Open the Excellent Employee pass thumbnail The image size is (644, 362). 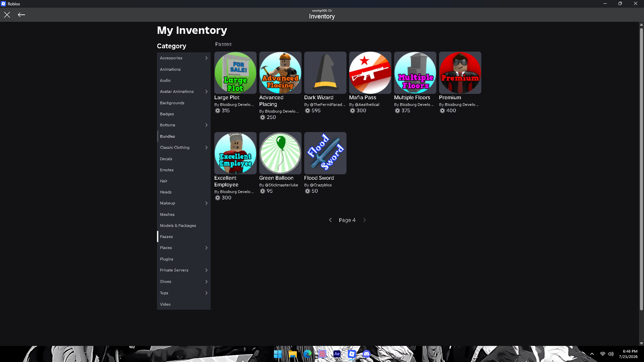(x=235, y=153)
